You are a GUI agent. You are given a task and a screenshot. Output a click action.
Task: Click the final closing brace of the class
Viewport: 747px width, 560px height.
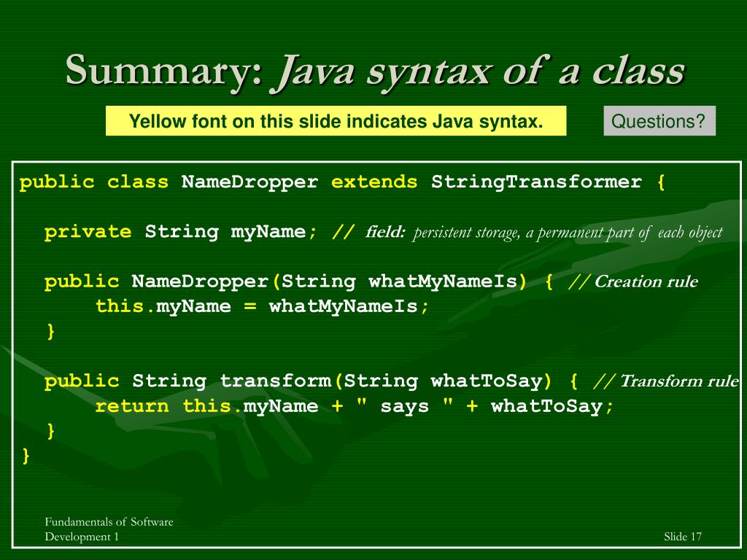click(x=26, y=456)
